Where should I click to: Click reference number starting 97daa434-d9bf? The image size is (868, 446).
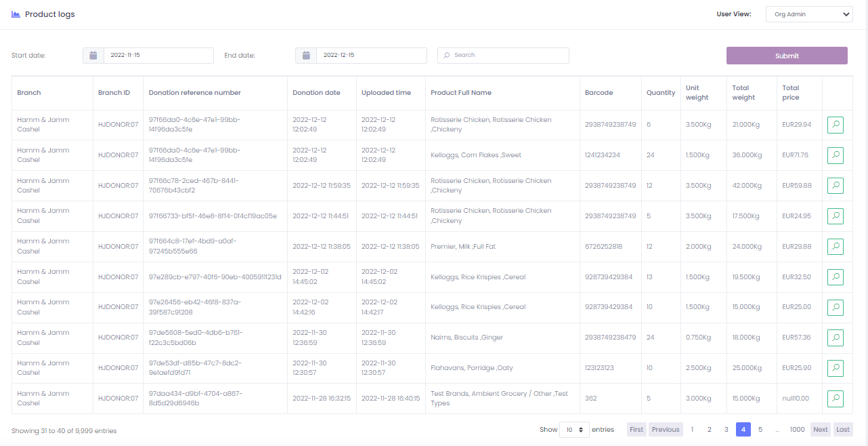click(195, 399)
